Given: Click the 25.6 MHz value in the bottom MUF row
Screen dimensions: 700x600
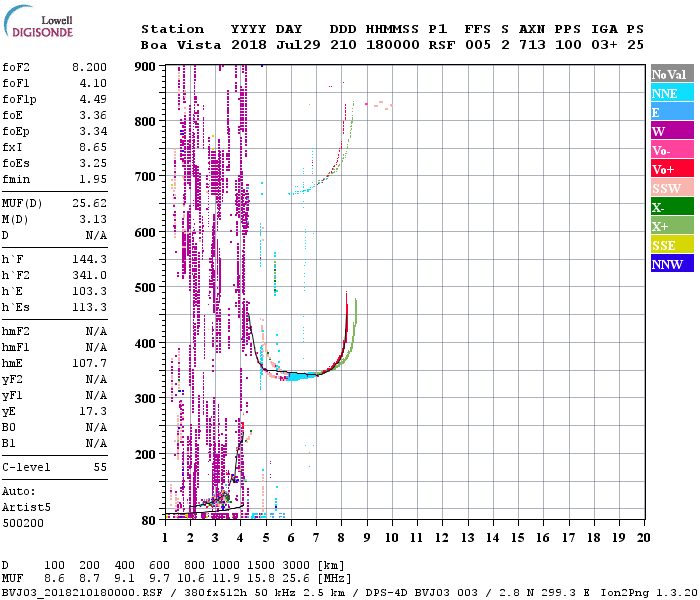Looking at the screenshot, I should pos(296,579).
